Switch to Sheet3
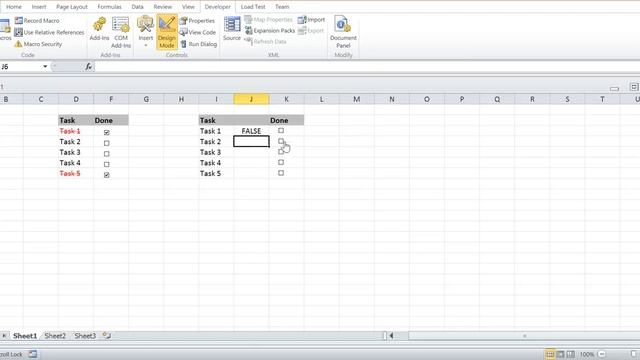 [85, 336]
